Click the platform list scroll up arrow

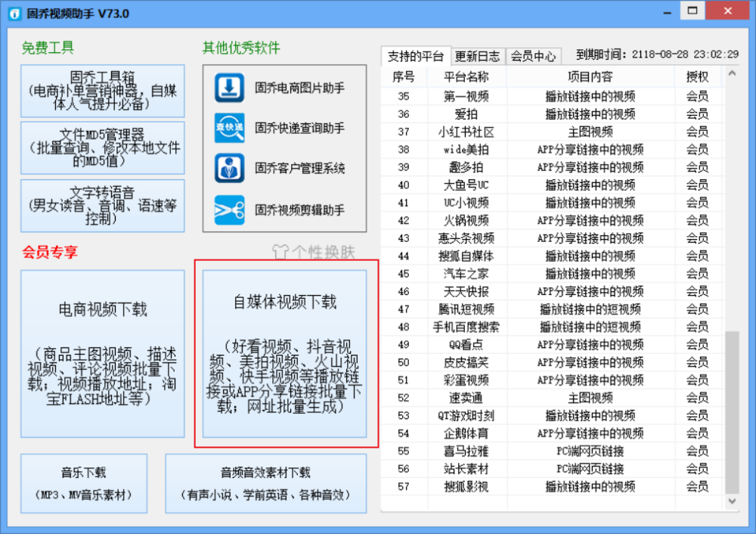pos(732,73)
